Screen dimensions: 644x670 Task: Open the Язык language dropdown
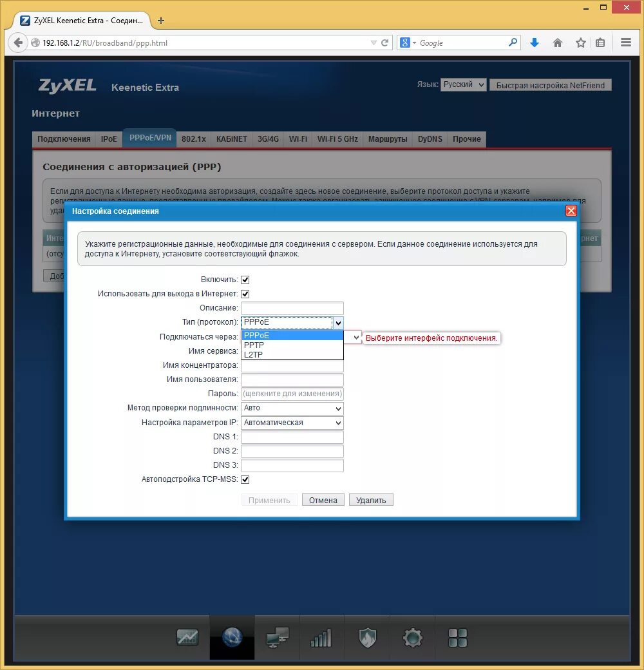click(463, 84)
